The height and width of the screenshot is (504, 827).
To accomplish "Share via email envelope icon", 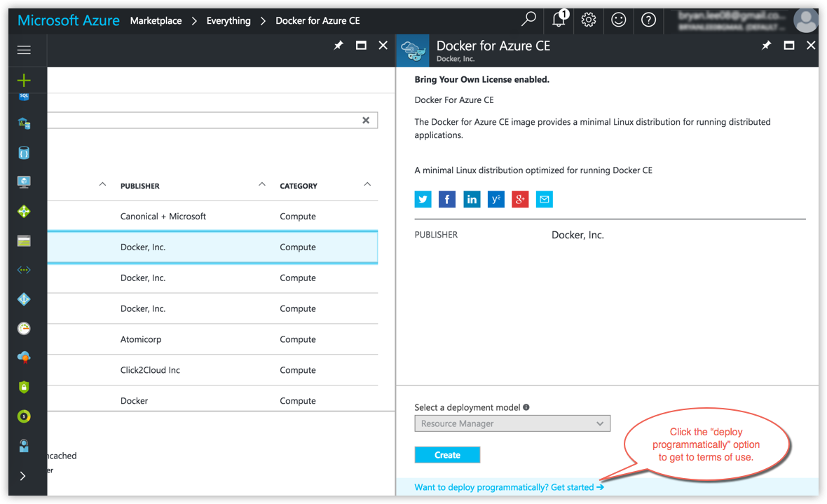I will (545, 199).
